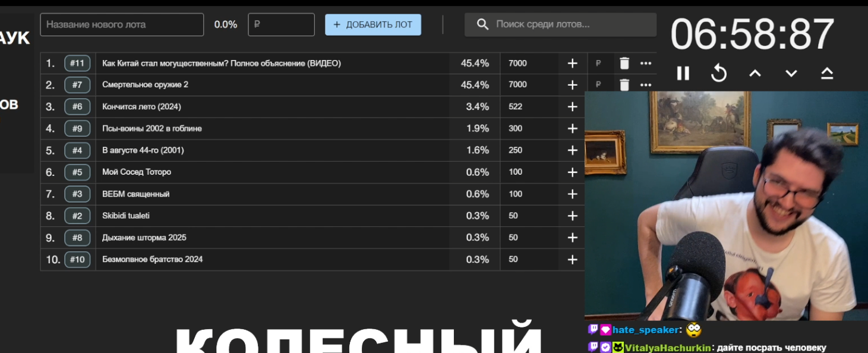Click lot name Псы-воины 2002 в гоблине
The width and height of the screenshot is (868, 353).
coord(152,128)
